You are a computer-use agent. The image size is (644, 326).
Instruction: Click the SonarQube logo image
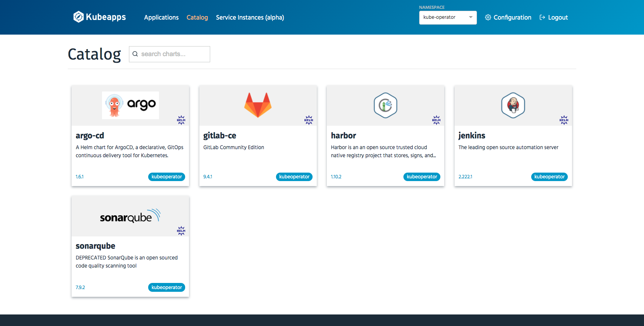(x=130, y=216)
